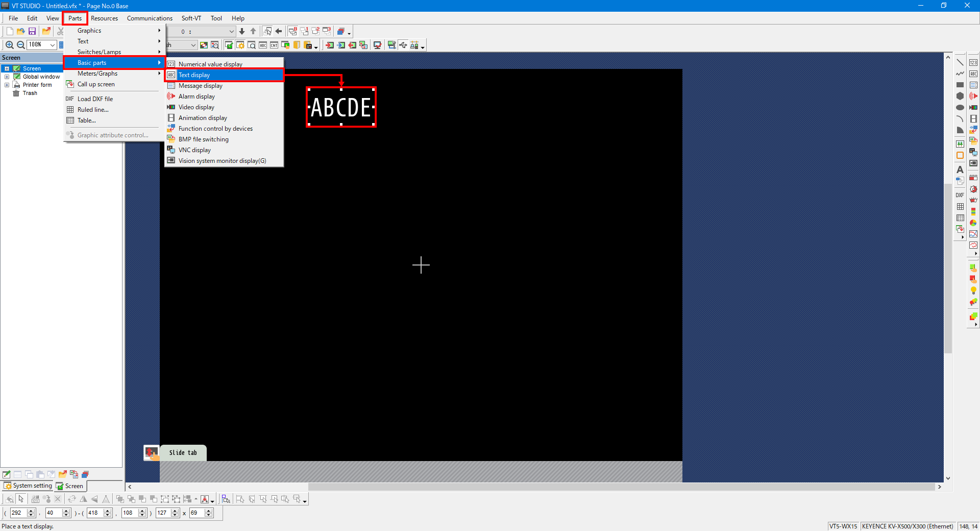Select the Text 'A' tool in right toolbar
Screen dimensions: 980x531
[x=960, y=170]
